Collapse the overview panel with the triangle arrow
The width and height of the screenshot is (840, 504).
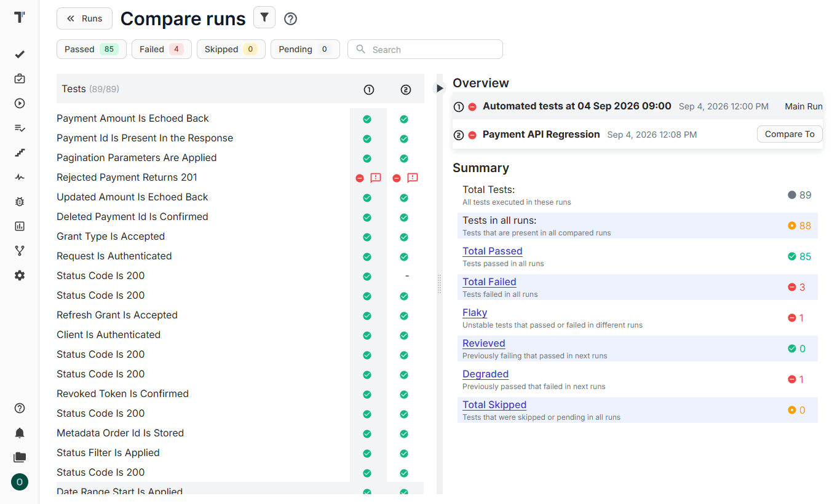coord(440,89)
